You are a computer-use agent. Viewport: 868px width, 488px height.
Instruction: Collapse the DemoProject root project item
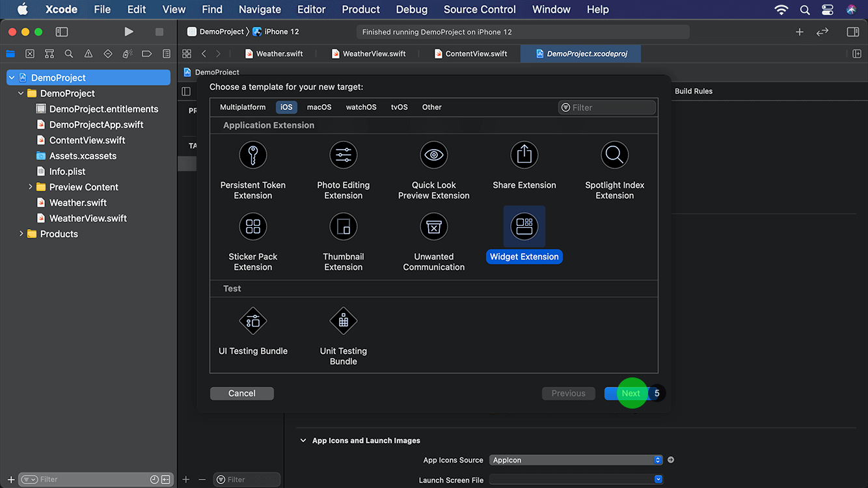point(12,77)
